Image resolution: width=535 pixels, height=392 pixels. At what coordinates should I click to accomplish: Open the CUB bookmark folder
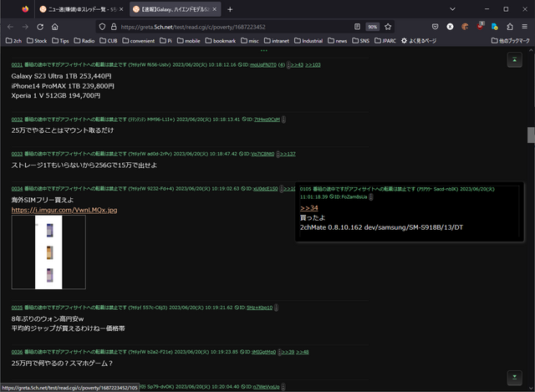[x=109, y=41]
